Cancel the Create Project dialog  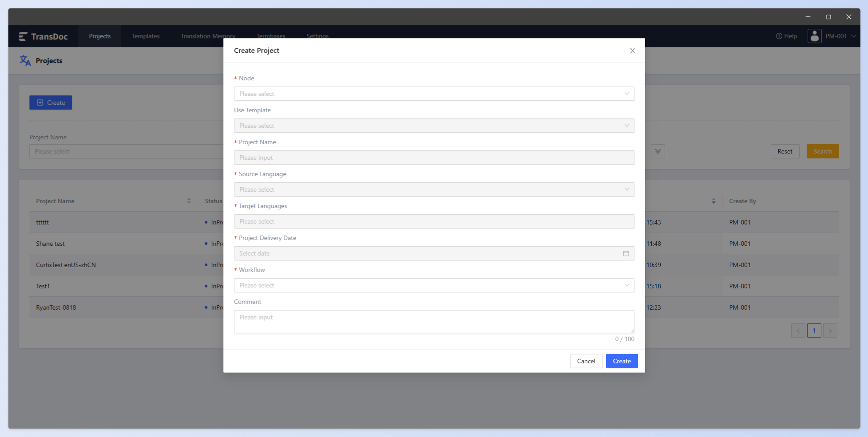586,361
